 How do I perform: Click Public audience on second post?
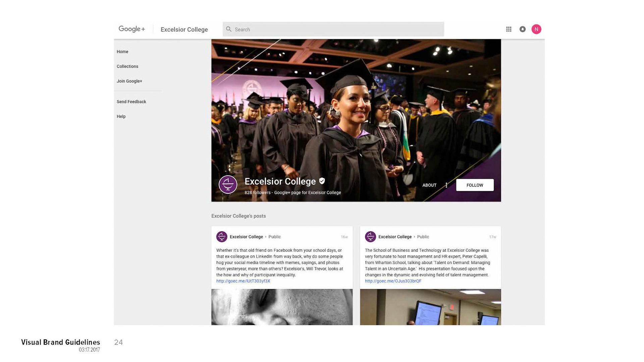pyautogui.click(x=423, y=237)
